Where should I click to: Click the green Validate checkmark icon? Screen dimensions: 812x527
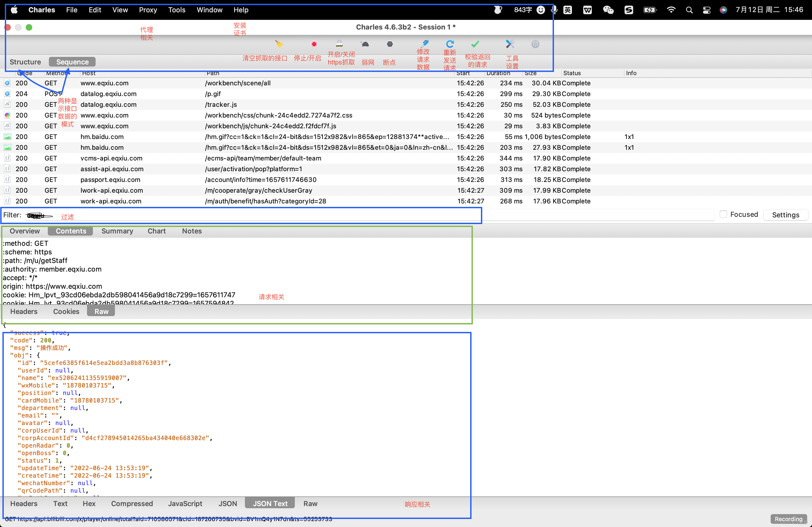[x=475, y=44]
